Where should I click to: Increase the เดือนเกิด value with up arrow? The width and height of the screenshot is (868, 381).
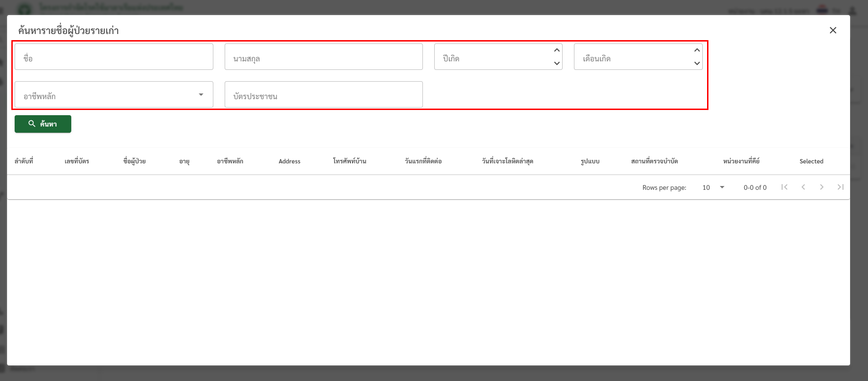(x=697, y=50)
